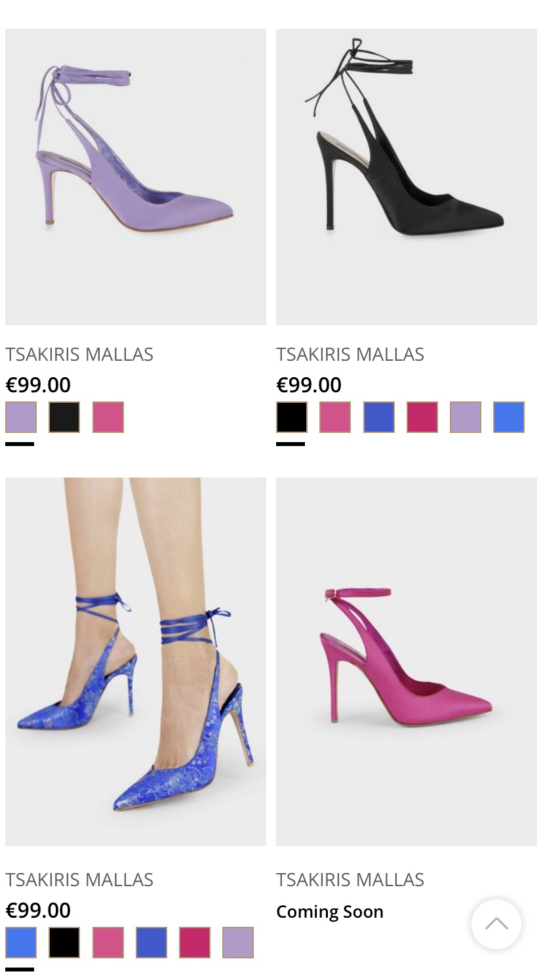Tap the scroll-to-top arrow button
The height and width of the screenshot is (980, 543).
point(496,924)
